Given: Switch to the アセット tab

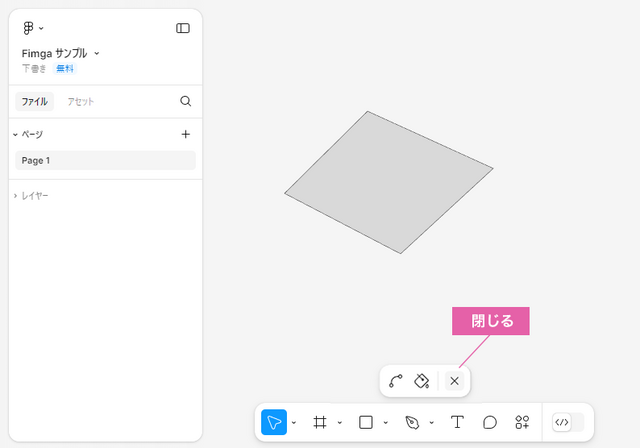Looking at the screenshot, I should [81, 102].
